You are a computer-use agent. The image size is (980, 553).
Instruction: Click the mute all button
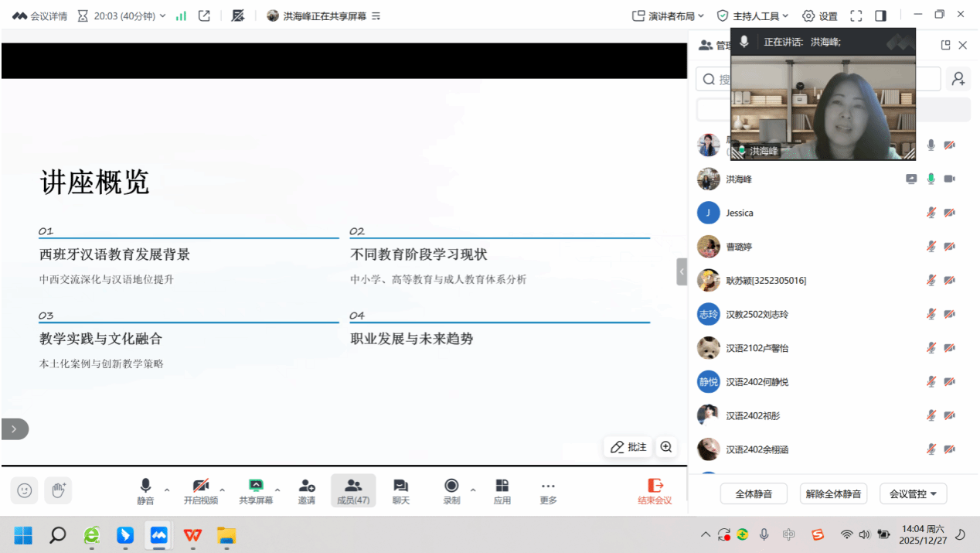click(x=754, y=493)
